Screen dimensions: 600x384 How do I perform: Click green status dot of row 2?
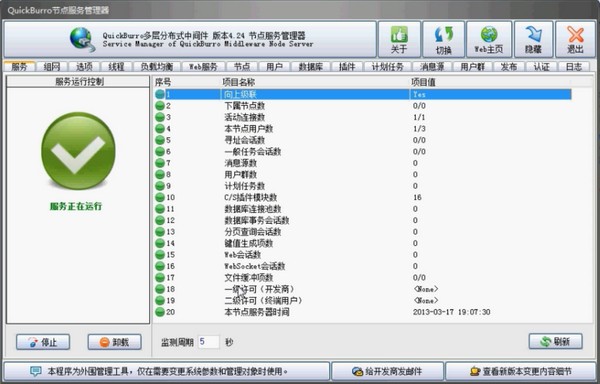(160, 106)
